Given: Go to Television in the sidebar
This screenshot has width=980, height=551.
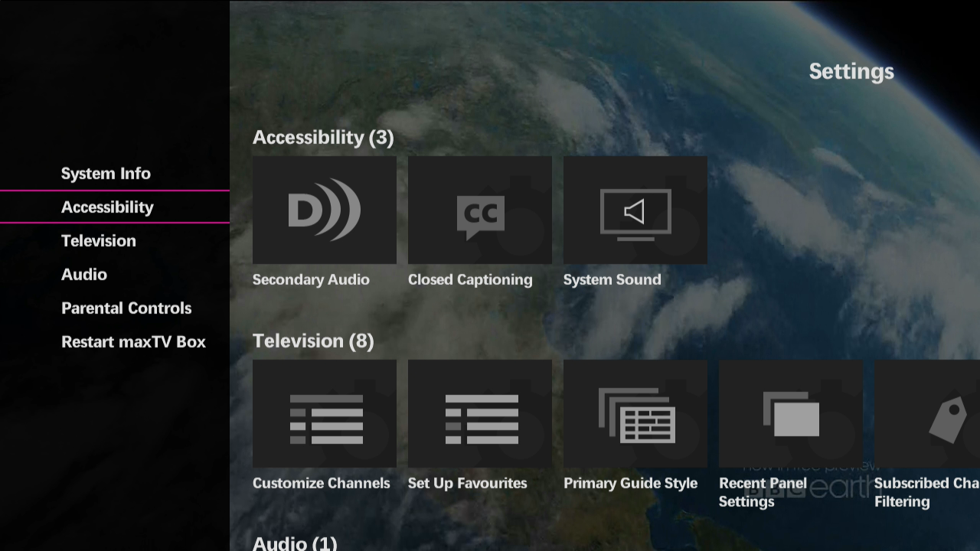Looking at the screenshot, I should pyautogui.click(x=99, y=241).
